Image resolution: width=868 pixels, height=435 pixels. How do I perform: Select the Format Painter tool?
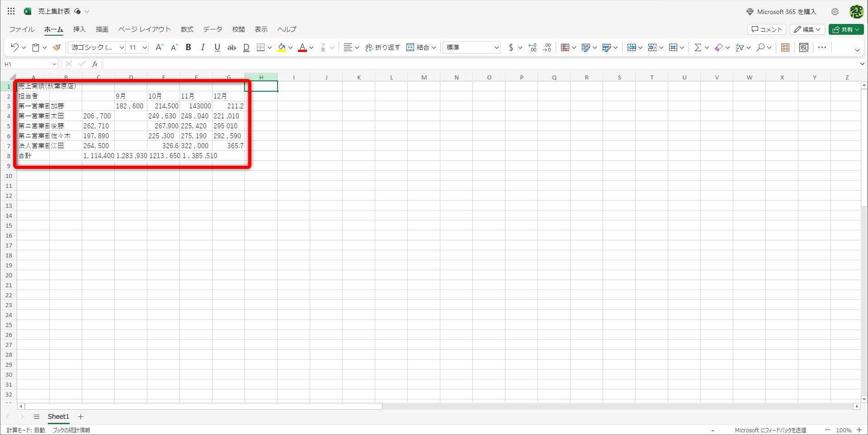(x=57, y=47)
